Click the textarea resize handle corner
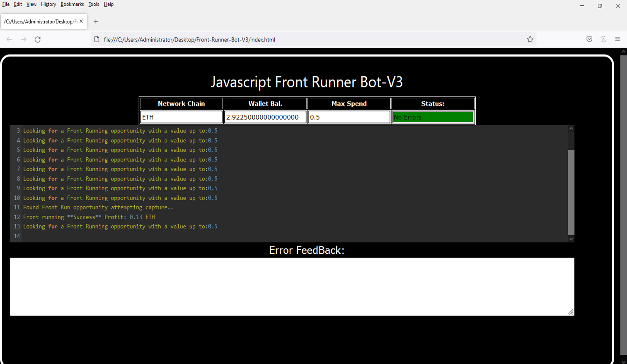627x364 pixels. click(571, 312)
